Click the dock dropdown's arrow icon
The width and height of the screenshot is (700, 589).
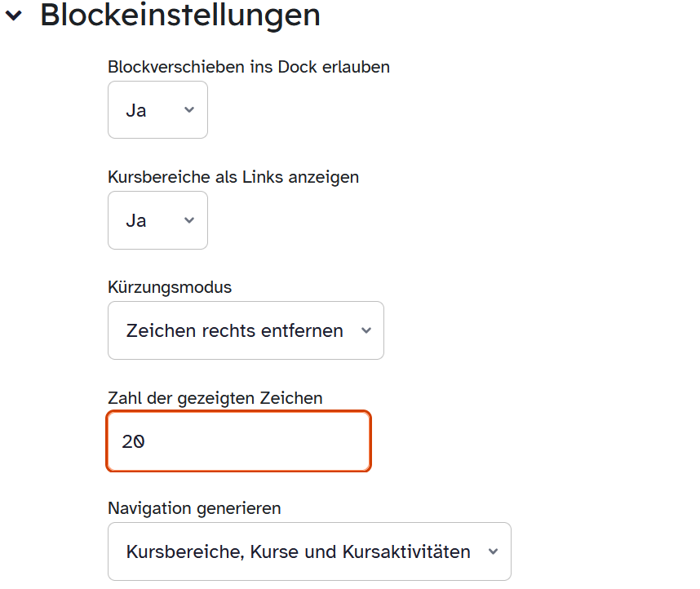189,109
